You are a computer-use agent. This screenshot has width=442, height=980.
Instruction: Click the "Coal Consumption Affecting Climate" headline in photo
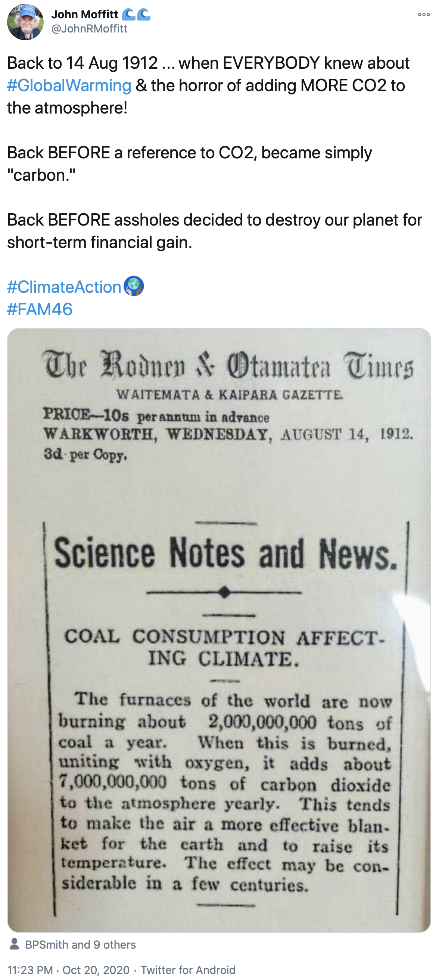(x=224, y=648)
